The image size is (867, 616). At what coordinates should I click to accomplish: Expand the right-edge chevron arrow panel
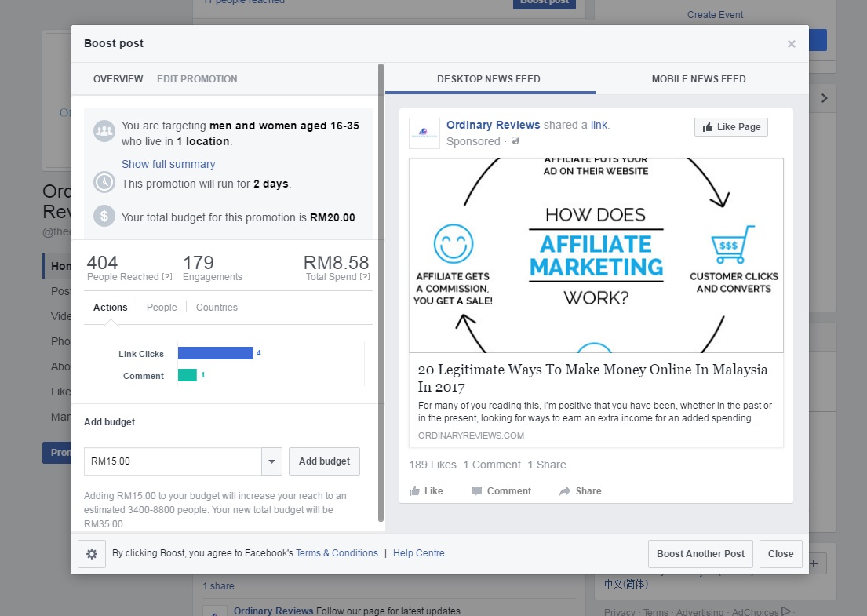823,98
